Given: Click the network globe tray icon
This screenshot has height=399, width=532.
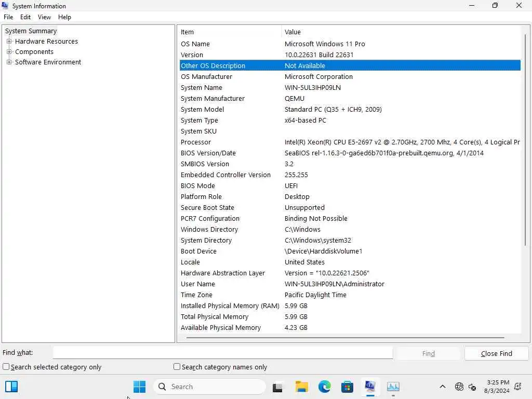Looking at the screenshot, I should [x=459, y=387].
